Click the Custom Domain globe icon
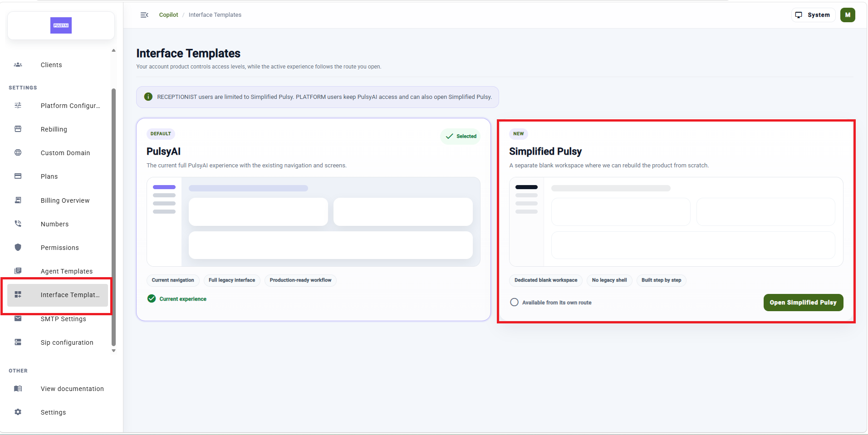Image resolution: width=868 pixels, height=435 pixels. point(18,153)
